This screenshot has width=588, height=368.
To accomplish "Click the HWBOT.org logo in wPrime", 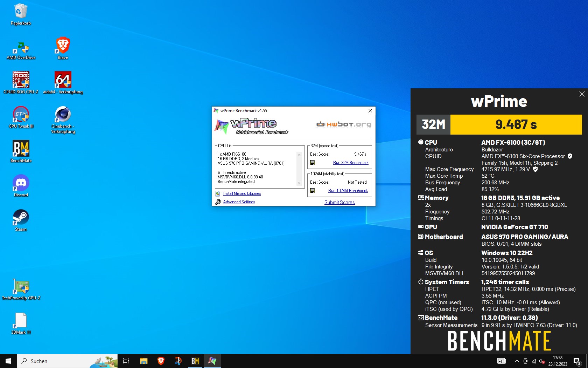I will (x=343, y=124).
